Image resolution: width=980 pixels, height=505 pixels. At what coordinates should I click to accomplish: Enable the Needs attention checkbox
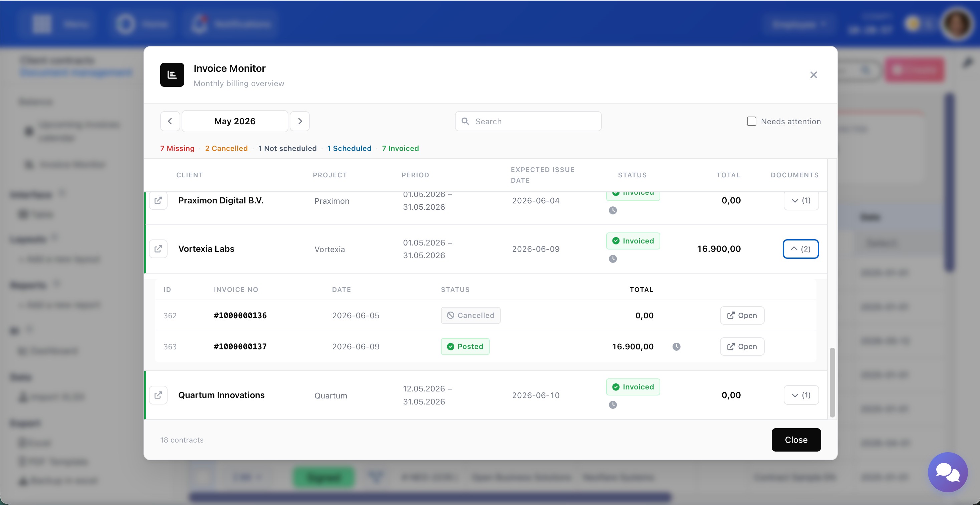point(751,121)
